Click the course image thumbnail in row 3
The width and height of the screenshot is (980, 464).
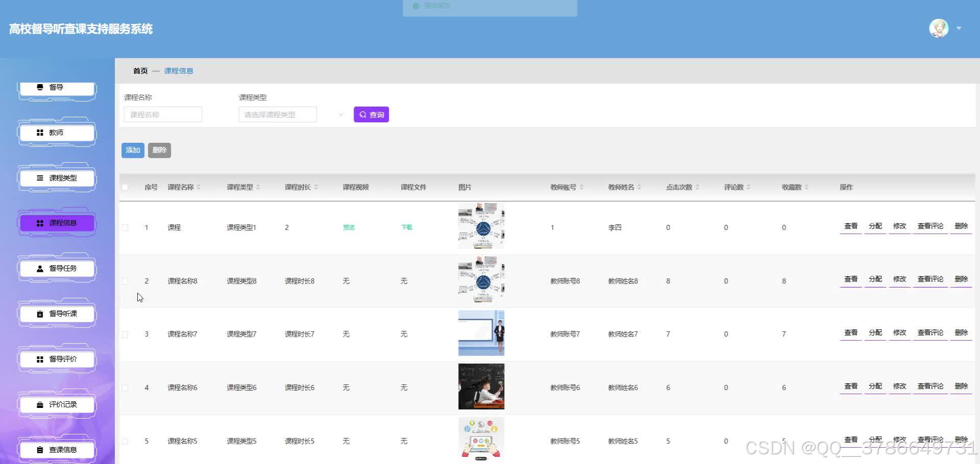tap(480, 333)
